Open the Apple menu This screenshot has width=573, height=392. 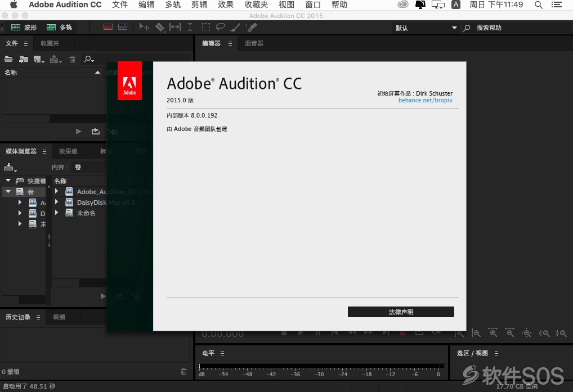[x=14, y=4]
